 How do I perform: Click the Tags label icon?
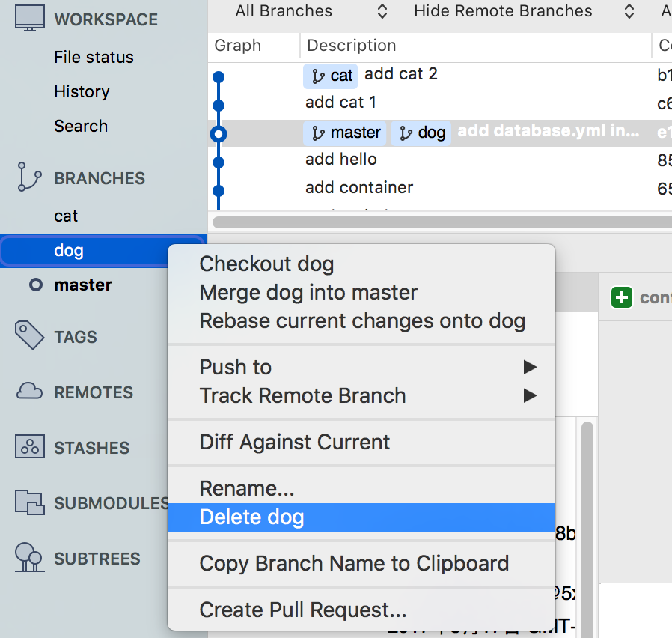29,336
